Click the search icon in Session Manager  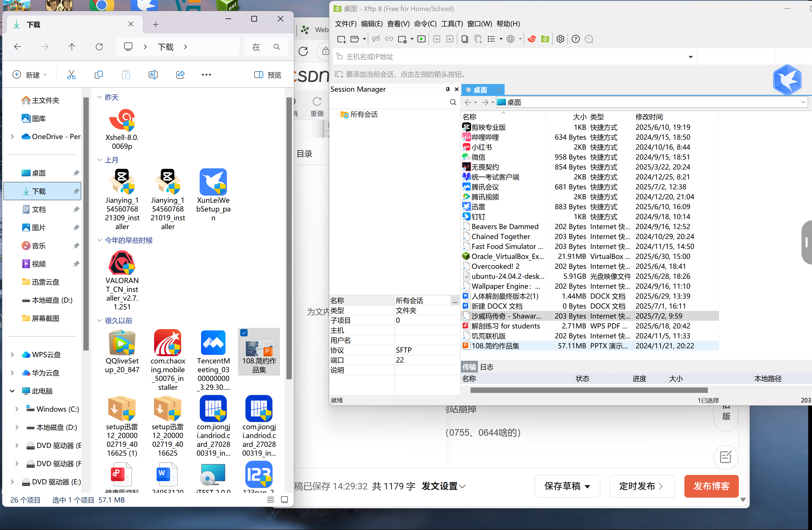[x=453, y=102]
